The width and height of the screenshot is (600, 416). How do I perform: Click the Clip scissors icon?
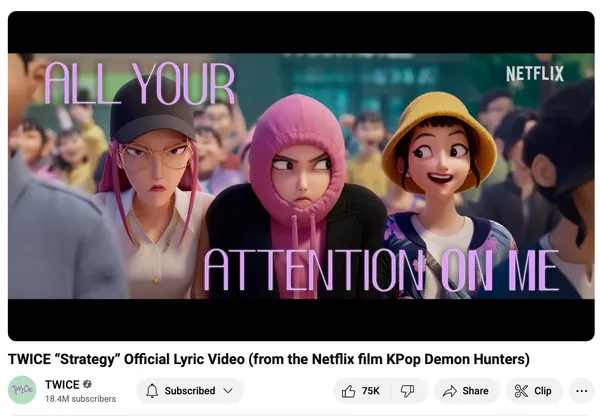click(521, 391)
